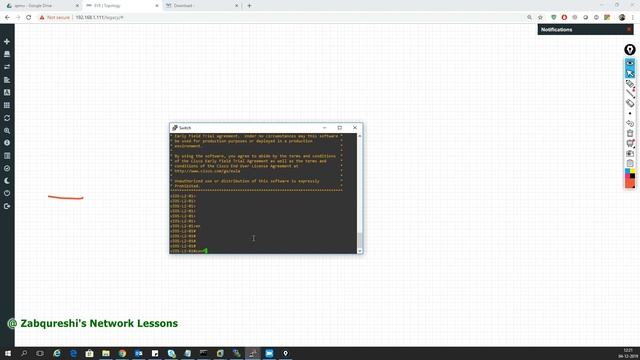640x360 pixels.
Task: Switch to the Download tab
Action: (202, 6)
